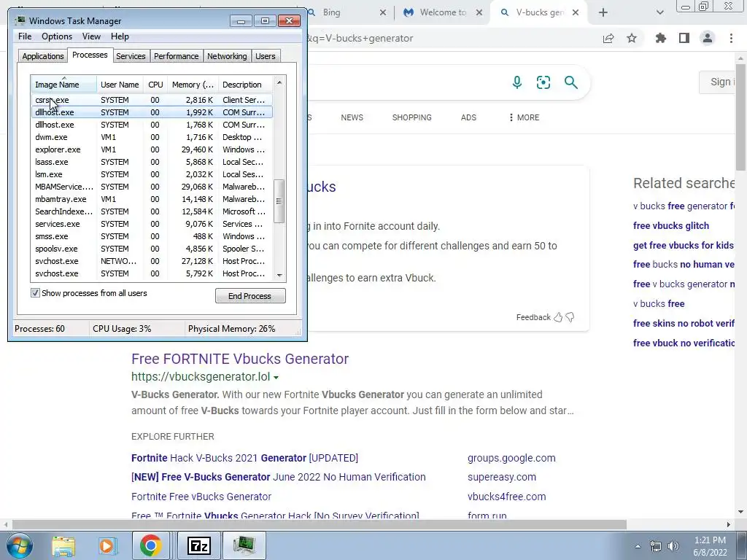This screenshot has width=747, height=560.
Task: Click the share page icon in address bar
Action: (608, 38)
